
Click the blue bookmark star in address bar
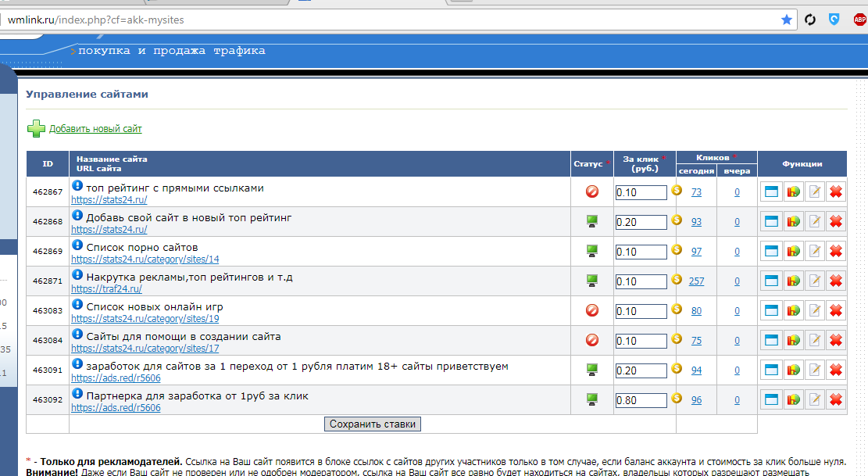(x=787, y=20)
